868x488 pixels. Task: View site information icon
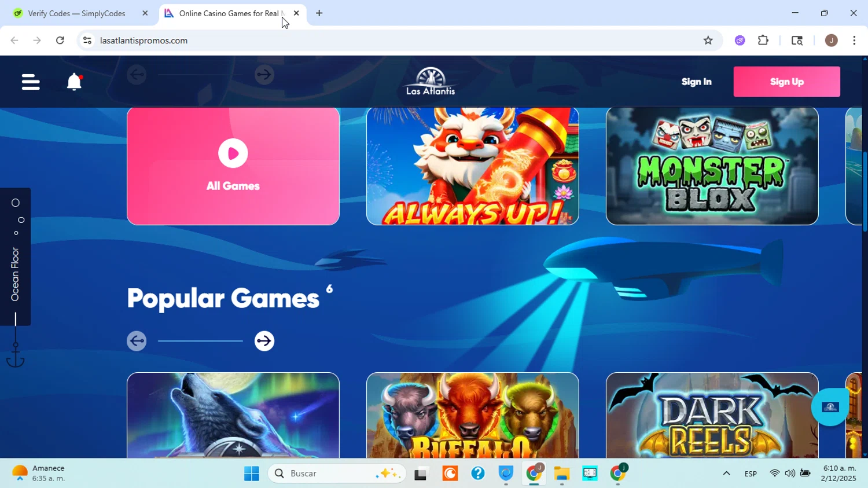[87, 41]
